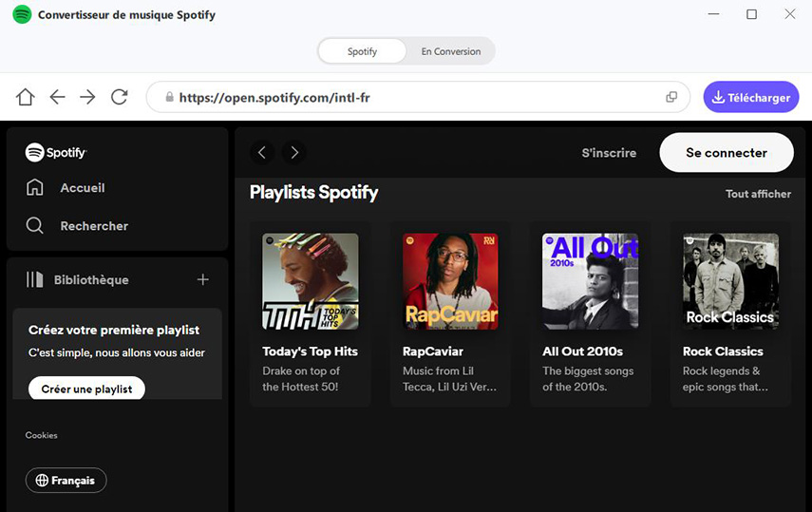The height and width of the screenshot is (512, 812).
Task: Maximize the converter window
Action: (x=751, y=14)
